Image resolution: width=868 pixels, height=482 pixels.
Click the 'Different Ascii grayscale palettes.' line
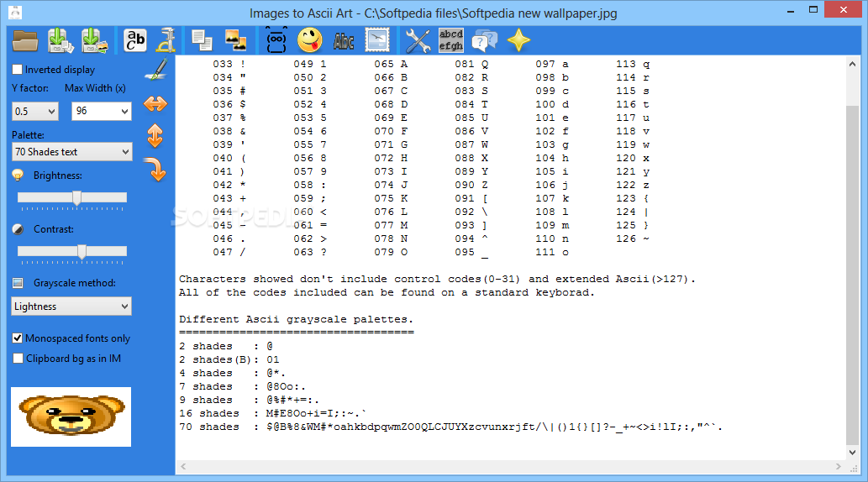point(296,319)
